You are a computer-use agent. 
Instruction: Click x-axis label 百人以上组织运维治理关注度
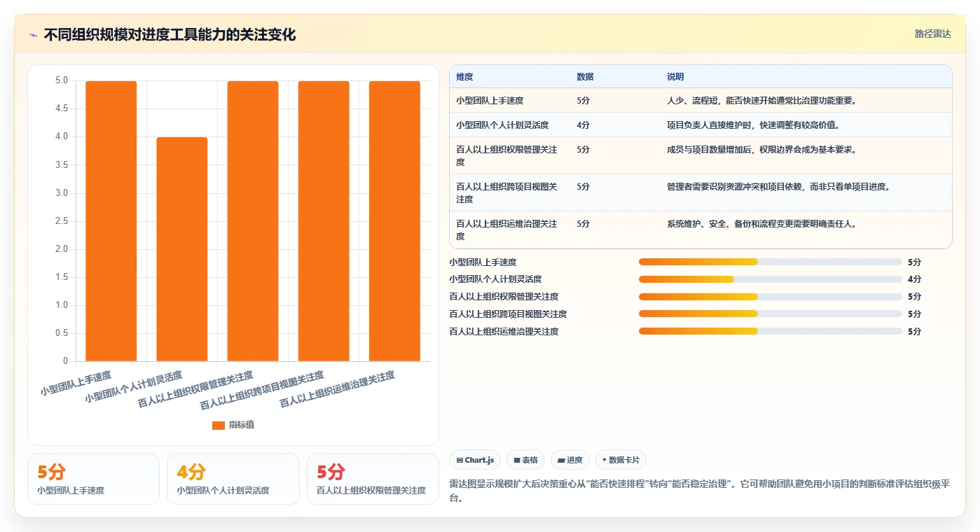coord(337,390)
